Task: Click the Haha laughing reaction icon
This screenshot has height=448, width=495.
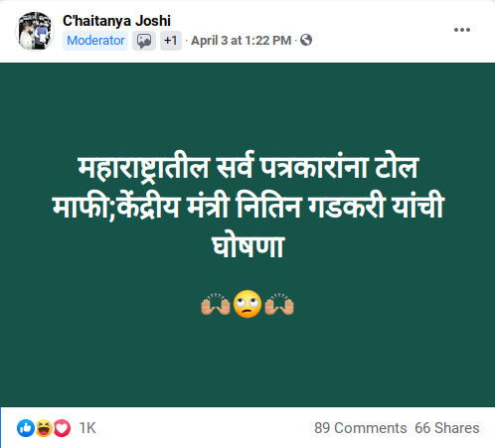Action: 44,428
